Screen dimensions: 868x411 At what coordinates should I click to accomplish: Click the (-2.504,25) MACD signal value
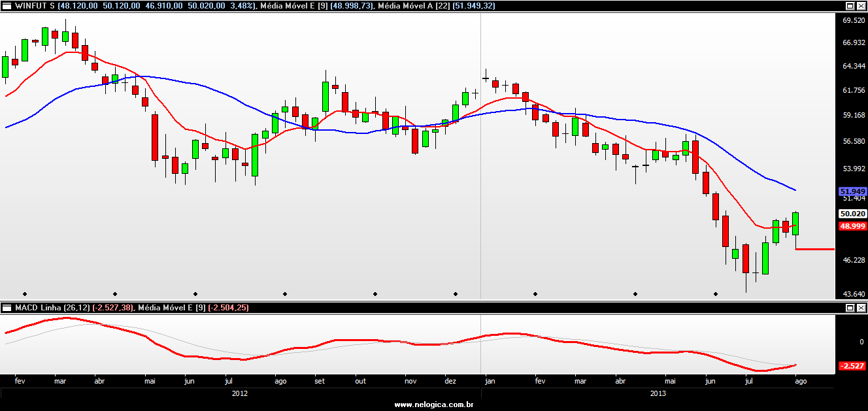228,307
